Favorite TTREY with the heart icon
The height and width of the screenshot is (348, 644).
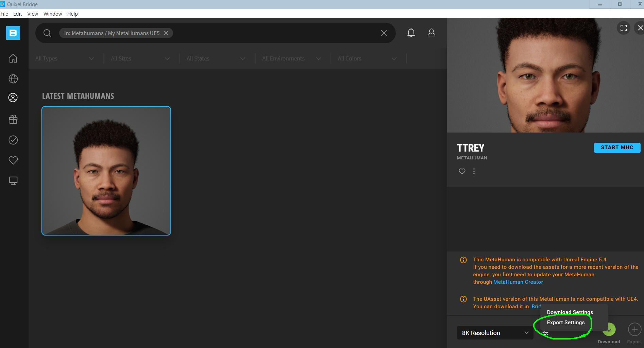pos(462,171)
